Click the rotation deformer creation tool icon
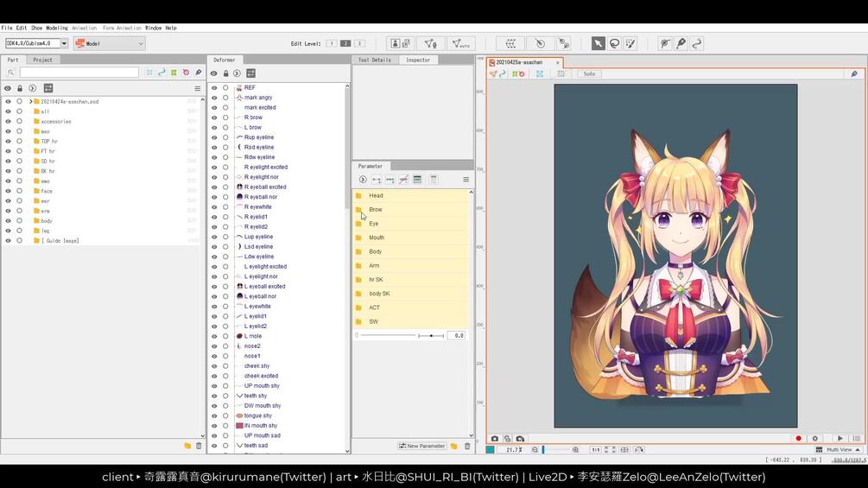 (x=564, y=43)
